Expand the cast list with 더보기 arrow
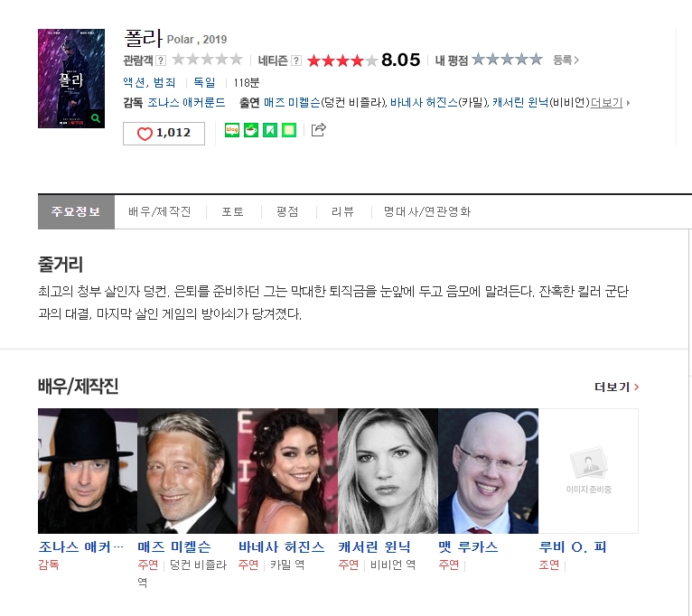692x616 pixels. [611, 103]
